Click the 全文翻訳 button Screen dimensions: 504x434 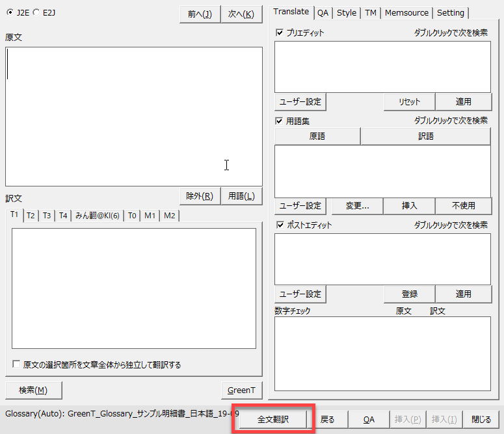(x=273, y=420)
